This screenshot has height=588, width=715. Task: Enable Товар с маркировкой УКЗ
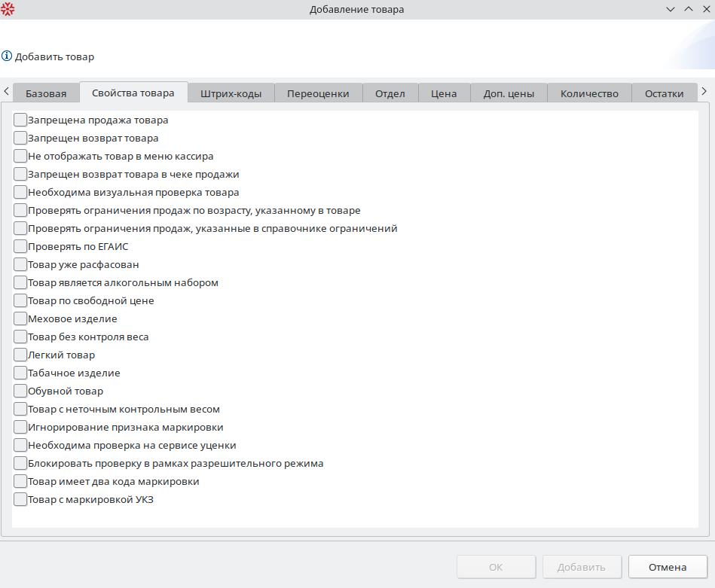[x=20, y=499]
